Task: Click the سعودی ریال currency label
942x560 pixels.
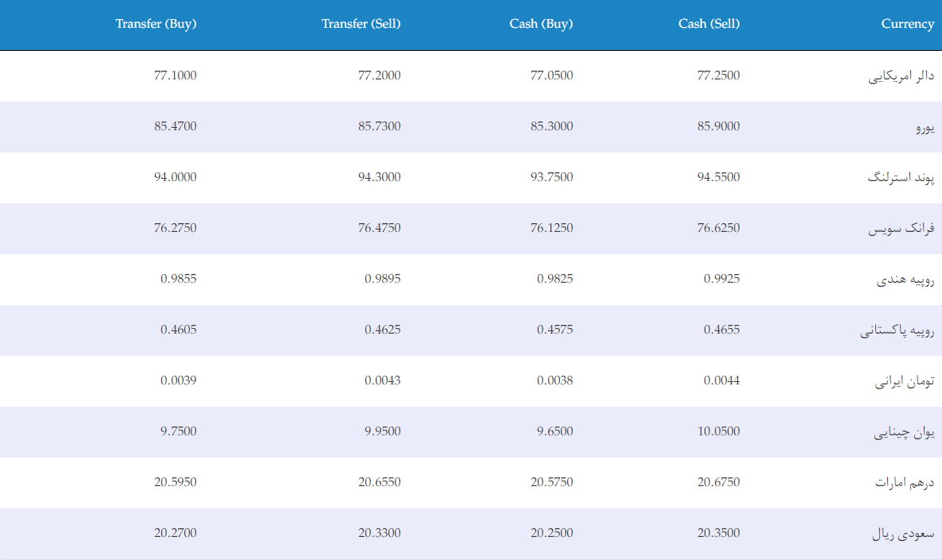Action: (x=904, y=534)
